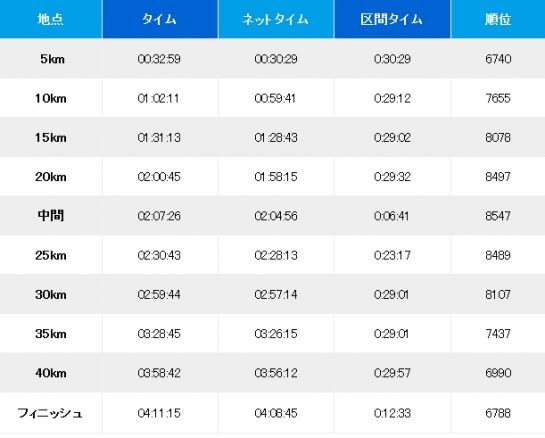This screenshot has width=545, height=438.
Task: Select the 区間タイム column header
Action: click(x=392, y=19)
